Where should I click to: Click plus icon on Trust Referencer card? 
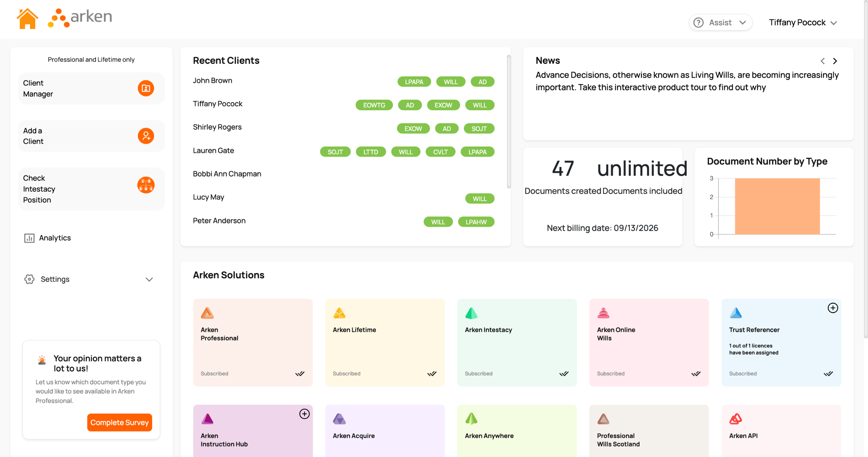(x=832, y=308)
